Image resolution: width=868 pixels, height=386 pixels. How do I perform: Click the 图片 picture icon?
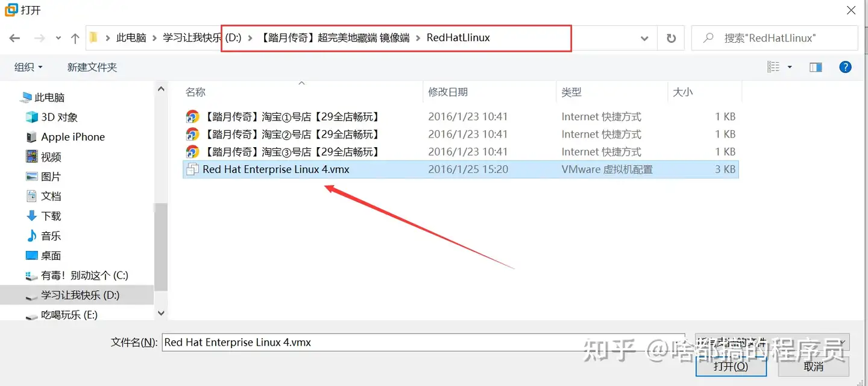(32, 177)
